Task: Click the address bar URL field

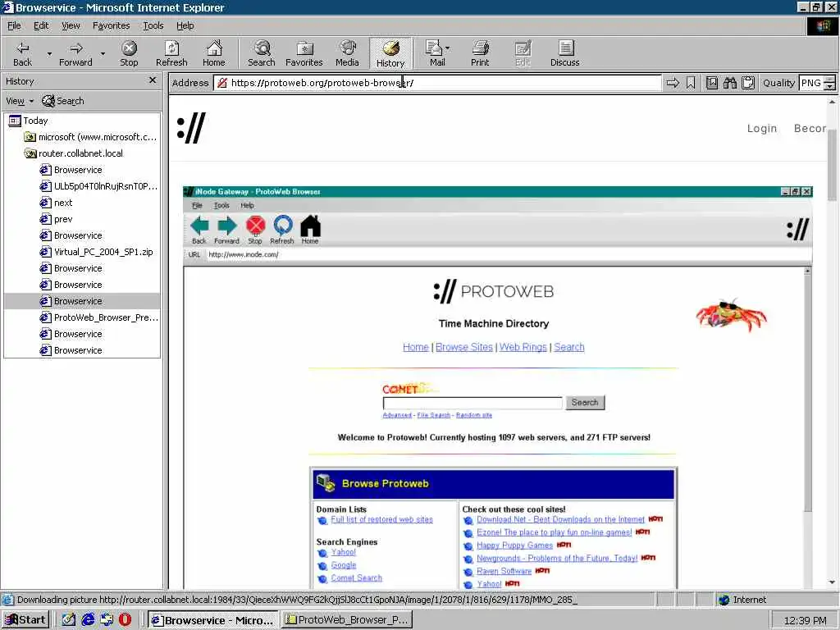Action: [x=440, y=83]
